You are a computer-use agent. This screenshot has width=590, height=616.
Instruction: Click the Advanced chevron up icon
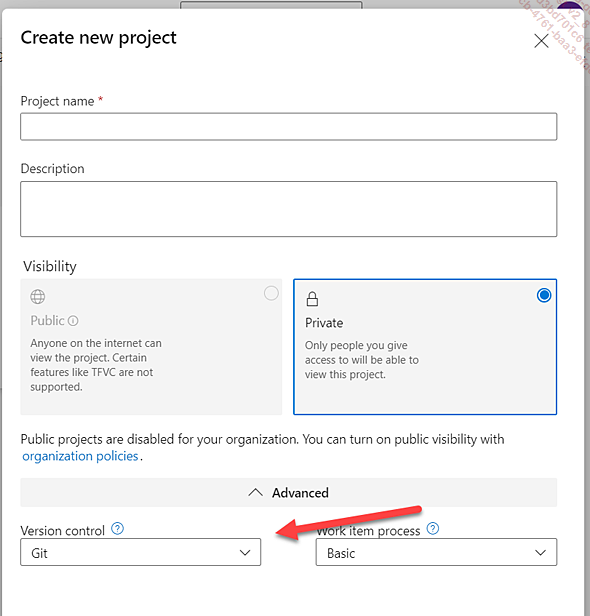[255, 492]
